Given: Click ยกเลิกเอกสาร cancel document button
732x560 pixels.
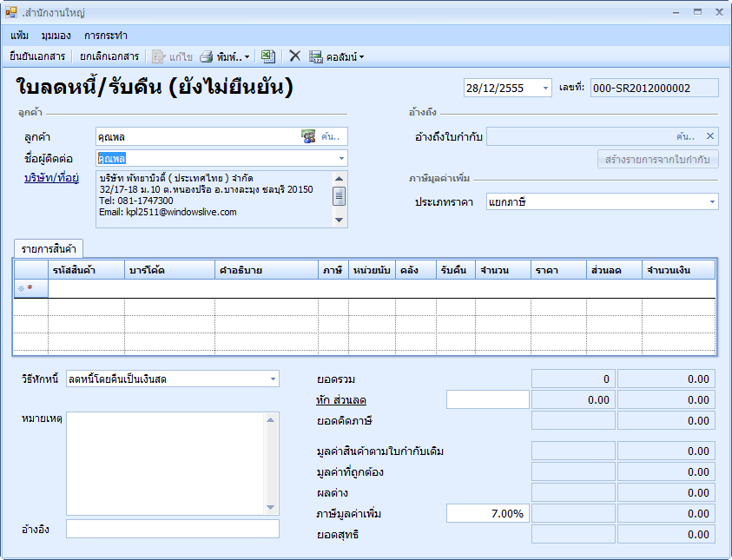Looking at the screenshot, I should [x=109, y=56].
